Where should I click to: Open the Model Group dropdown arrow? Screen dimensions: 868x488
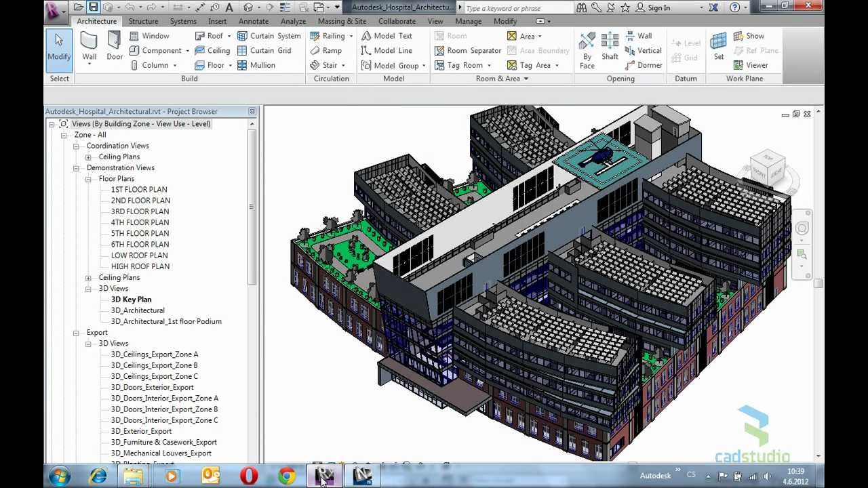pyautogui.click(x=424, y=66)
